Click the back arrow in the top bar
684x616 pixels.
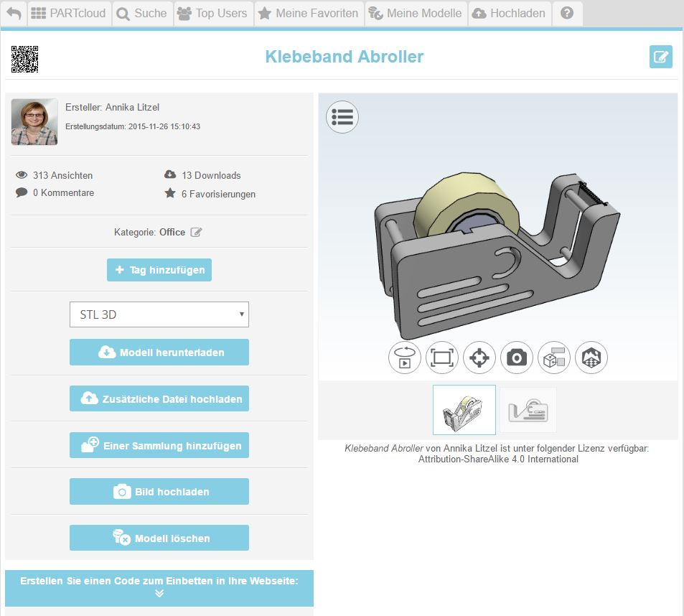coord(14,14)
